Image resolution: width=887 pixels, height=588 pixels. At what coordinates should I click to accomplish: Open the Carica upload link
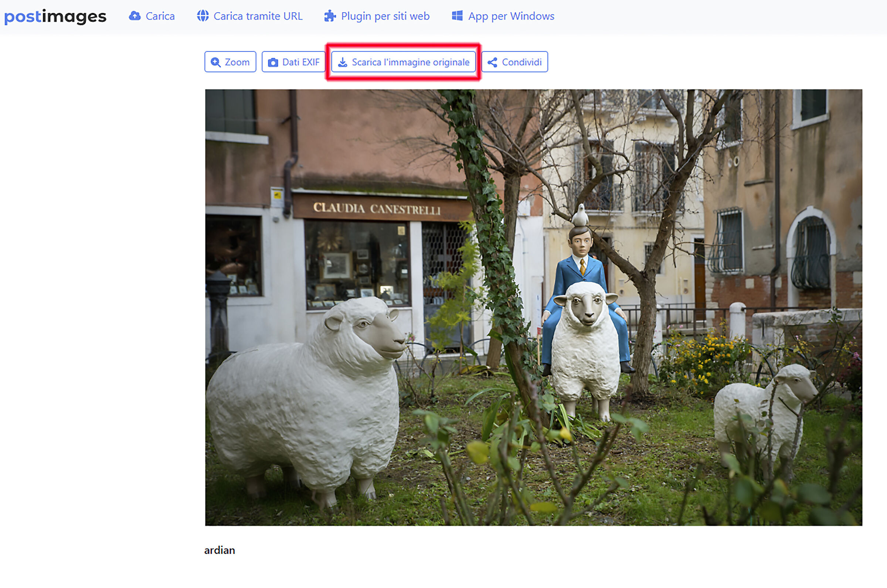coord(152,16)
